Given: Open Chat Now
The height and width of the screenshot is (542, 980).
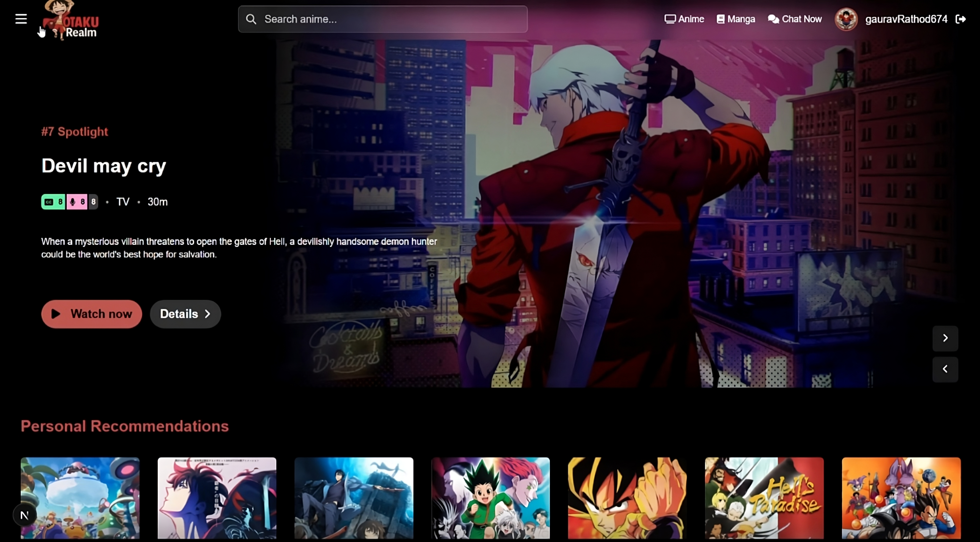Looking at the screenshot, I should (x=795, y=19).
